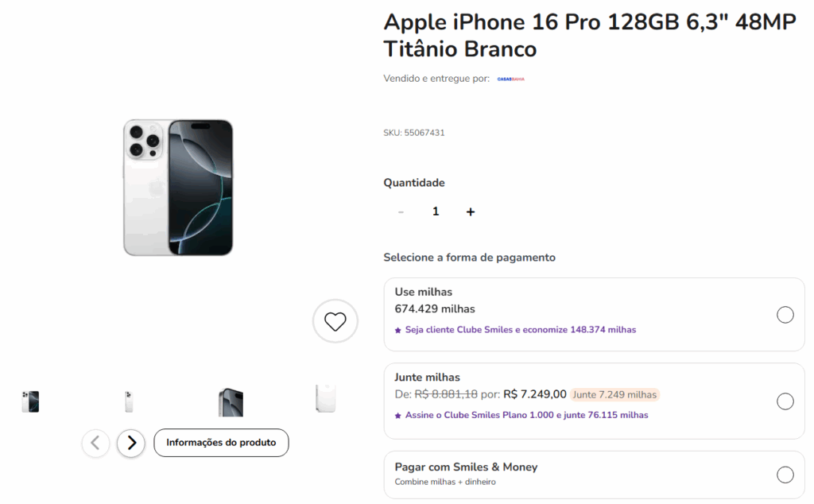This screenshot has height=504, width=814.
Task: Click the 'Junte 7.249 milhas' badge
Action: click(614, 394)
